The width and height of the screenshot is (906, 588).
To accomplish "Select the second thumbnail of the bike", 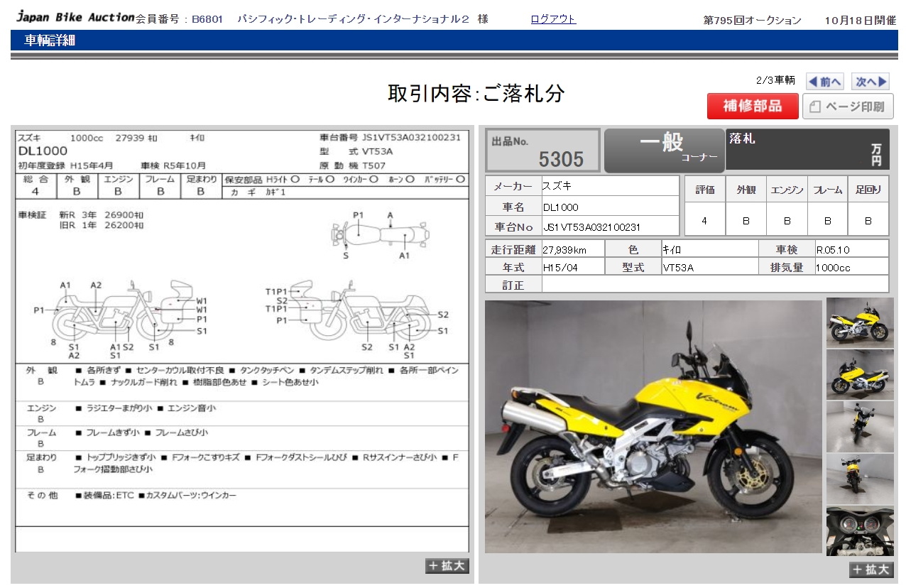I will [x=860, y=374].
